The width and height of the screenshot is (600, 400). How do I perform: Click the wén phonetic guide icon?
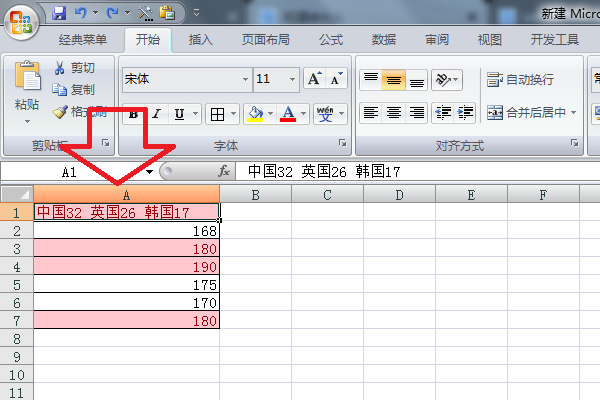tap(325, 114)
